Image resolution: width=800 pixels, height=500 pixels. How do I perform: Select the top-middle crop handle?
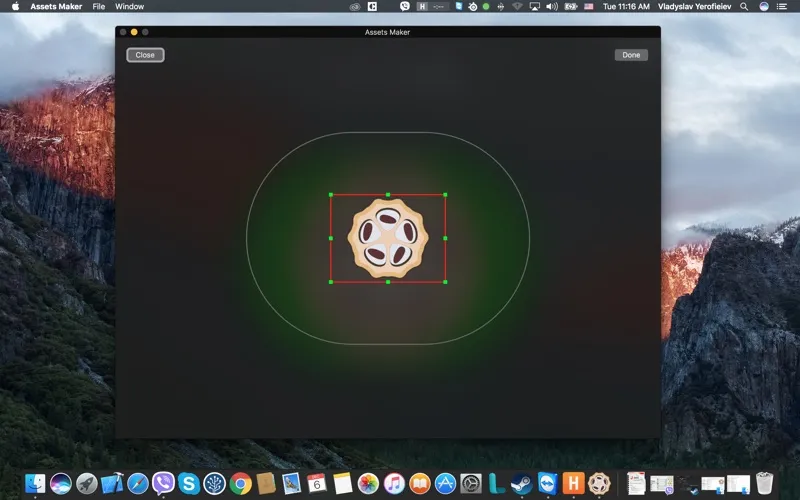tap(388, 195)
